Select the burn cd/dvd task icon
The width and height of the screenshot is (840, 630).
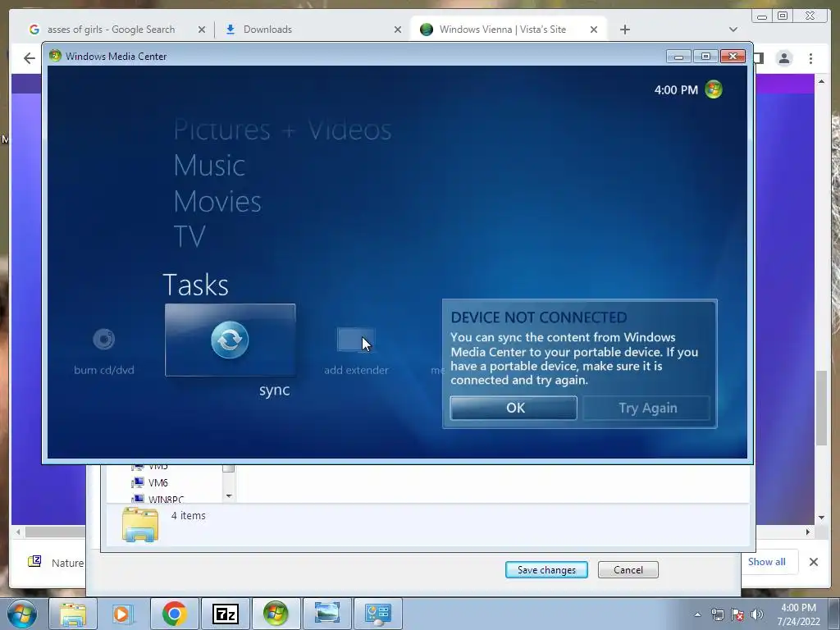coord(104,339)
